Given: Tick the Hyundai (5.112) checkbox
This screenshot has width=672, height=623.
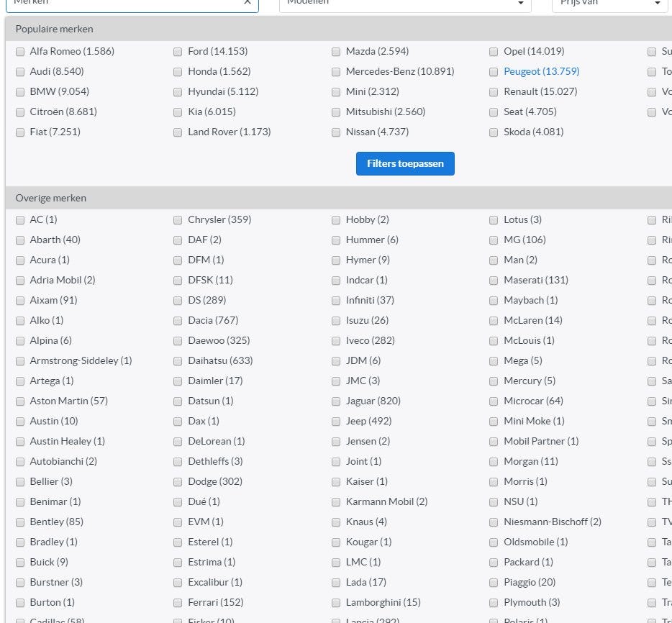Looking at the screenshot, I should click(x=178, y=92).
